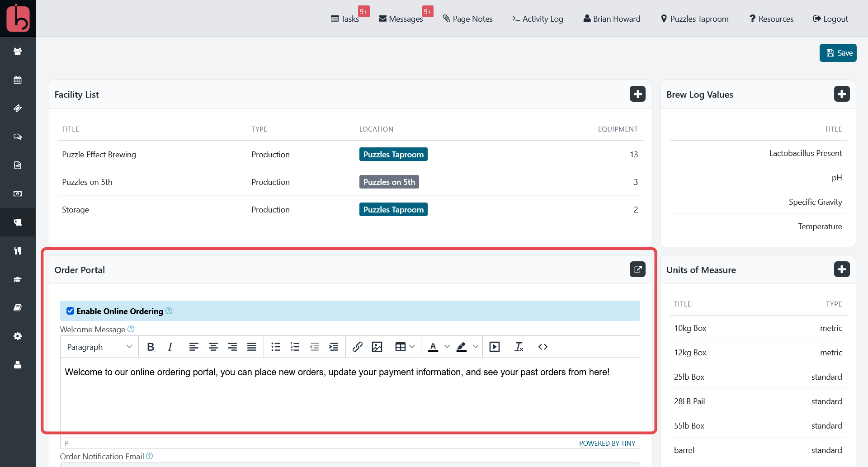Toggle bold formatting in editor
The width and height of the screenshot is (868, 467).
(x=151, y=347)
